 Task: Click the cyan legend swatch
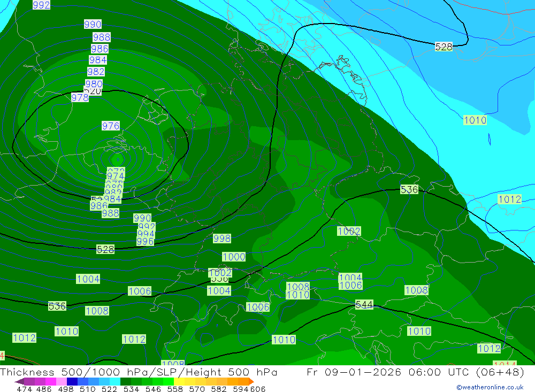(115, 381)
